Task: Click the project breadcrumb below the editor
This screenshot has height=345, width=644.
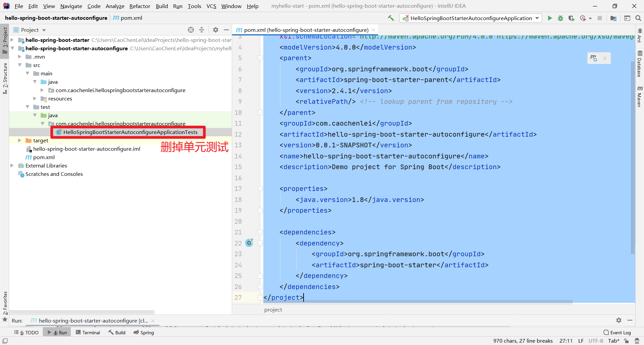Action: click(x=273, y=310)
